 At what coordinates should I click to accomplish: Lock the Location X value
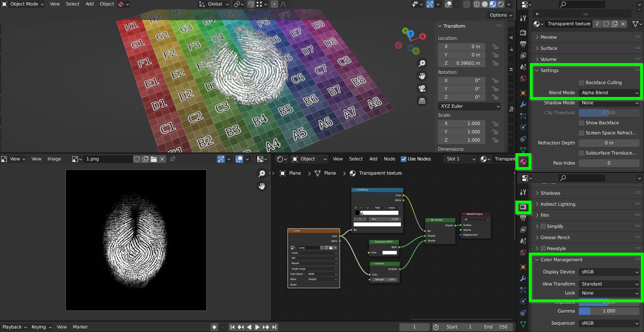click(495, 46)
